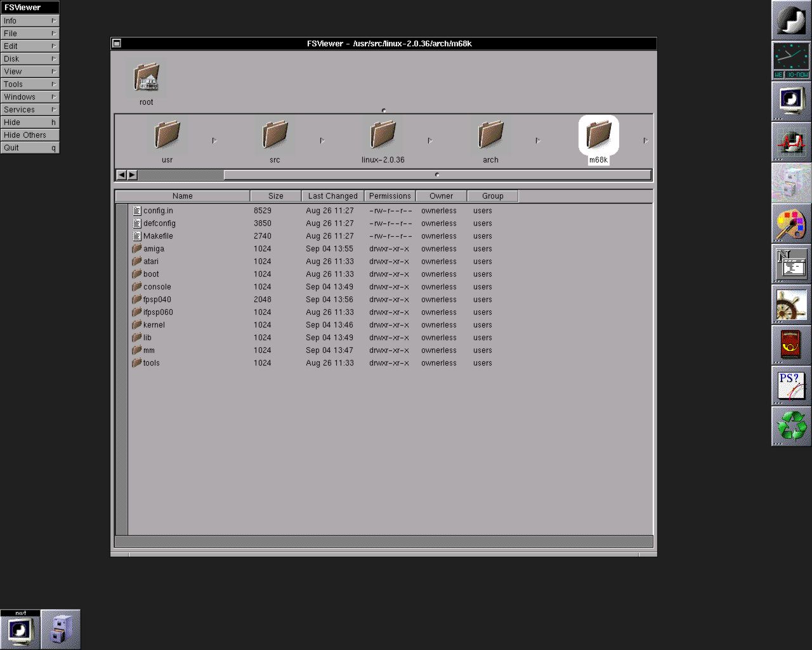Click the path browser horizontal scrollbar knob
Viewport: 812px width, 650px height.
coord(437,175)
